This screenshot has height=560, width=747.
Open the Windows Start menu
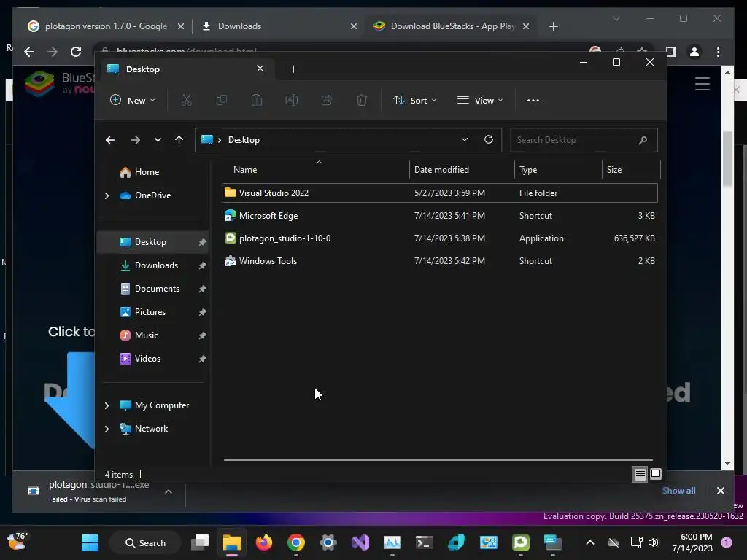(x=90, y=542)
